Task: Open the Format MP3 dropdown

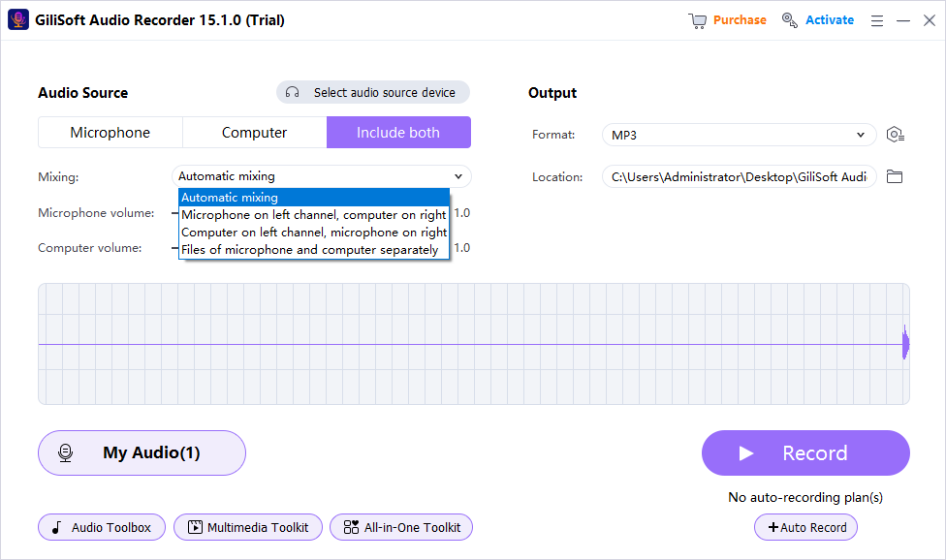Action: click(739, 135)
